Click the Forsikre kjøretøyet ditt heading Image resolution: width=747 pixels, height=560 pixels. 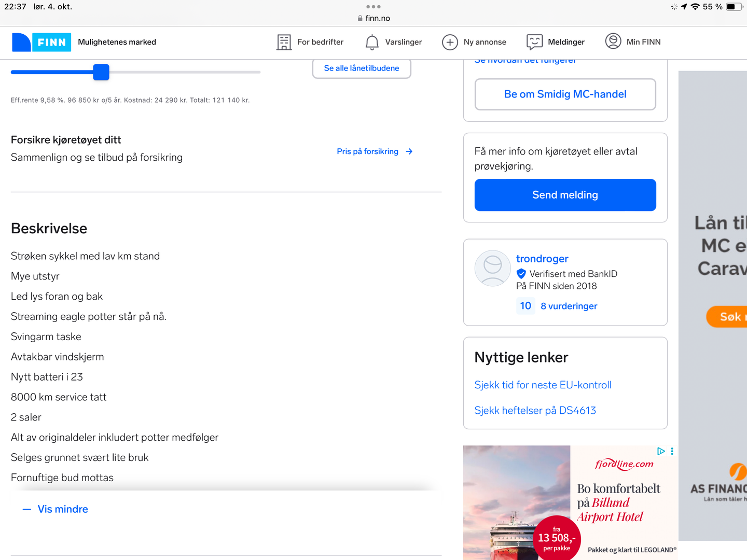point(66,140)
